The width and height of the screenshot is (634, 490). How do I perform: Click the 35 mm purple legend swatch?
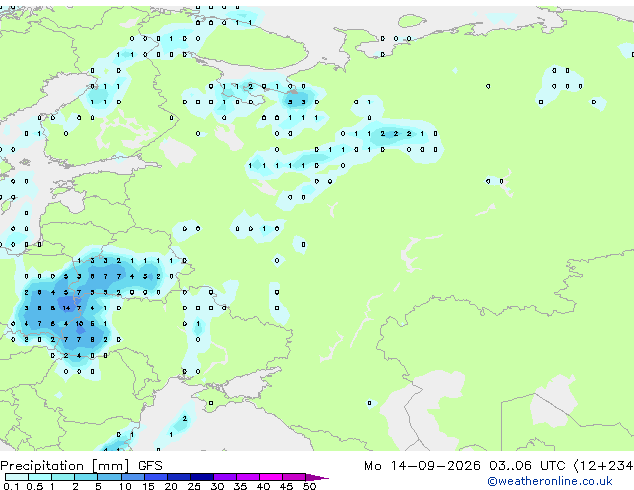(248, 477)
